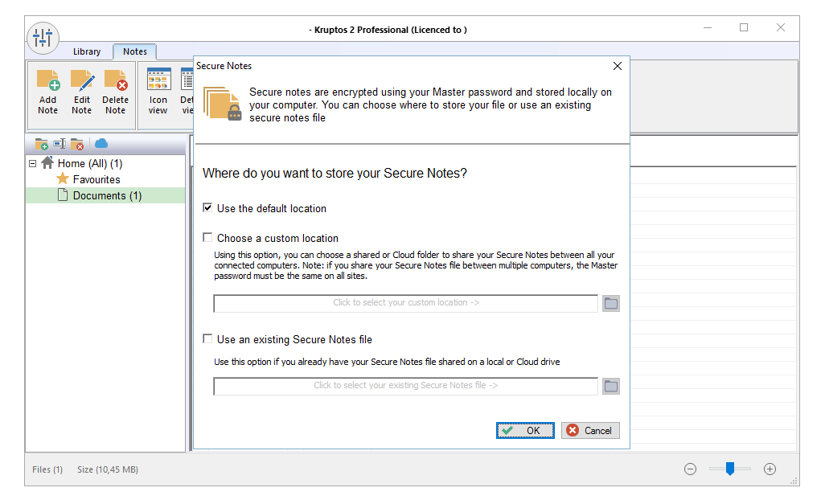Select the Notes ribbon tab
This screenshot has width=821, height=504.
[135, 51]
